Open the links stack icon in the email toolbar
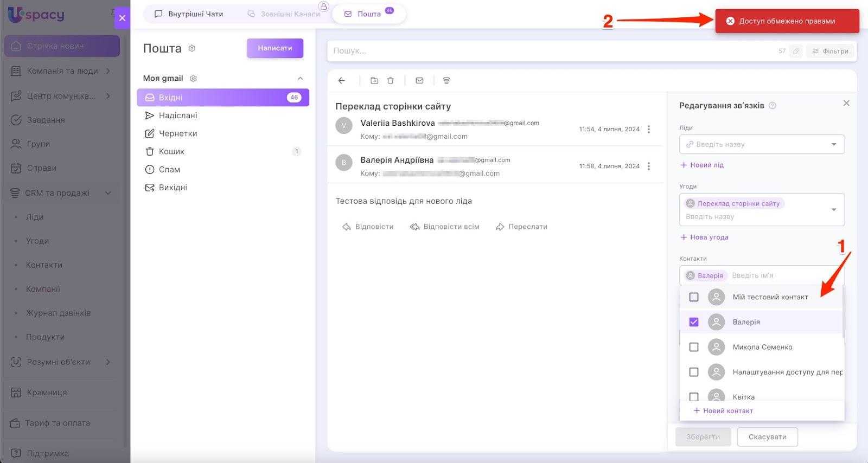Viewport: 868px width, 463px height. [x=446, y=81]
